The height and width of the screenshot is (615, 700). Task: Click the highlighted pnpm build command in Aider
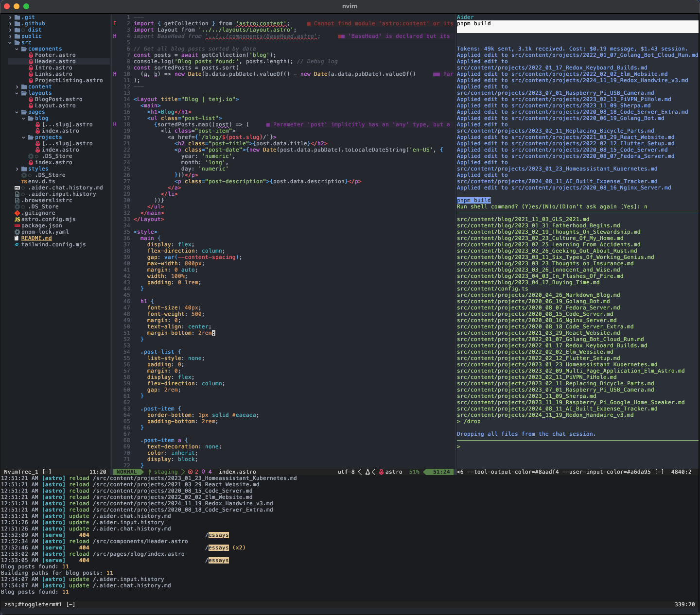click(x=473, y=200)
